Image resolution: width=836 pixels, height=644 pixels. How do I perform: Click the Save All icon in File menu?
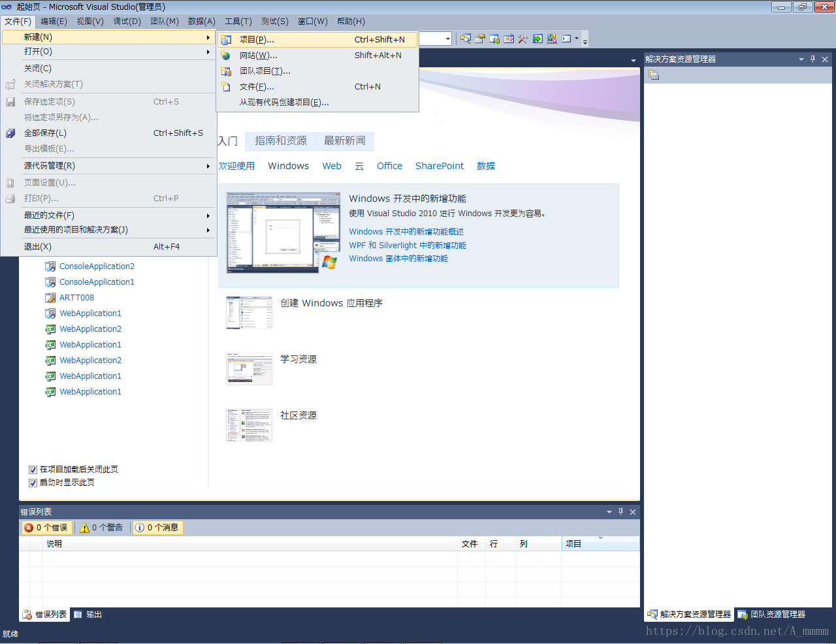10,133
